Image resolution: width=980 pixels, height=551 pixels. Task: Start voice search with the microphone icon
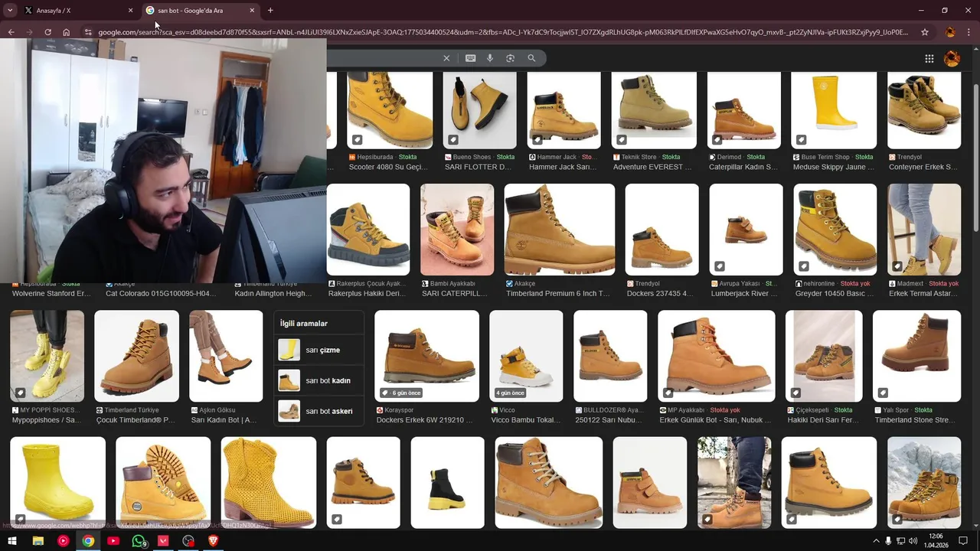coord(490,58)
